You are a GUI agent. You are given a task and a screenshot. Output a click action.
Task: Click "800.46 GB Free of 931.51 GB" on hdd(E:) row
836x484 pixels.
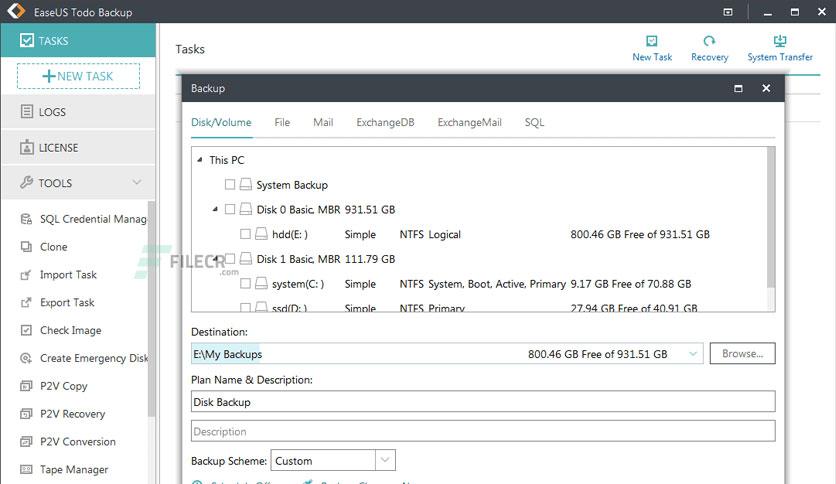click(x=640, y=234)
